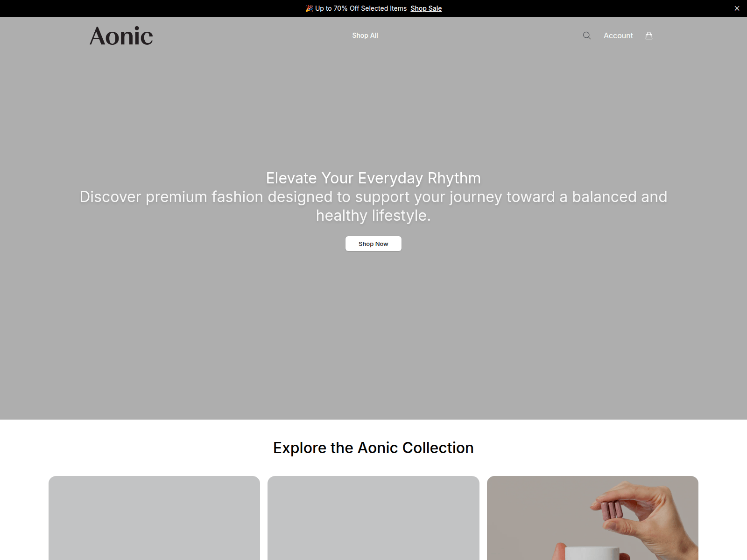Dismiss the sale announcement banner
This screenshot has height=560, width=747.
737,8
